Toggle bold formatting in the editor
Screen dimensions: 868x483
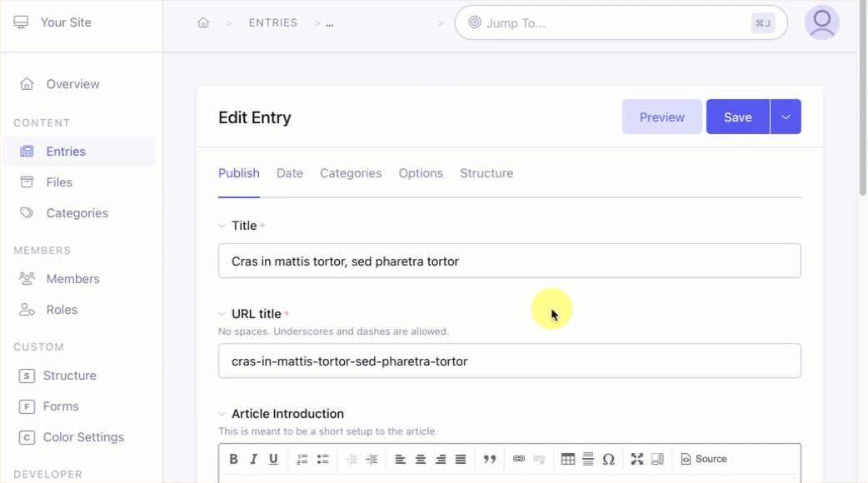[x=234, y=459]
